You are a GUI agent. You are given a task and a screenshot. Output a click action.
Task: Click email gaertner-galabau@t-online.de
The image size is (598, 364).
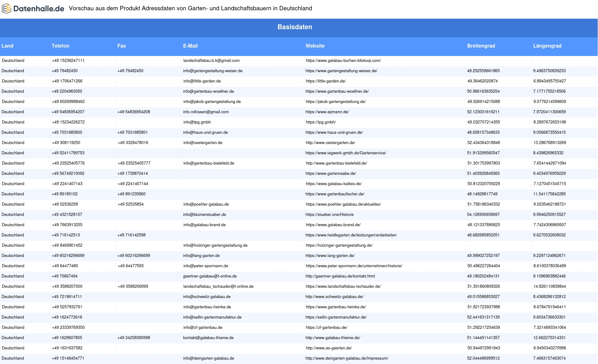click(210, 276)
